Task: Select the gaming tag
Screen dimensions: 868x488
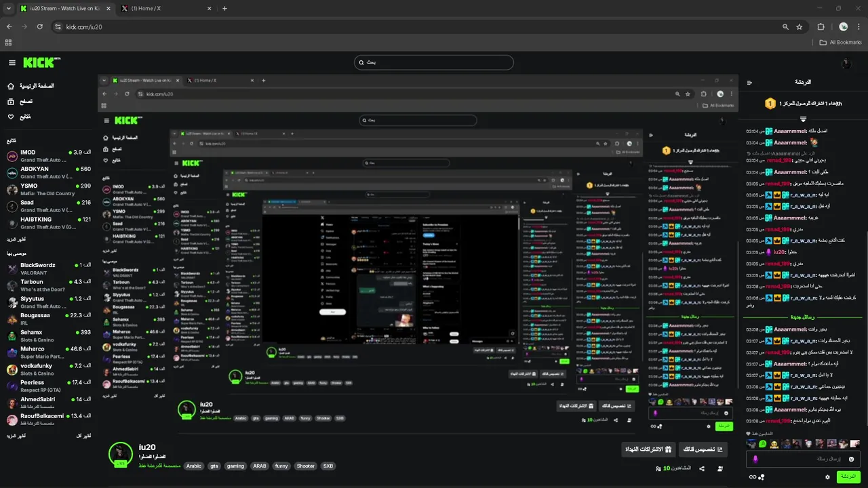Action: coord(235,466)
